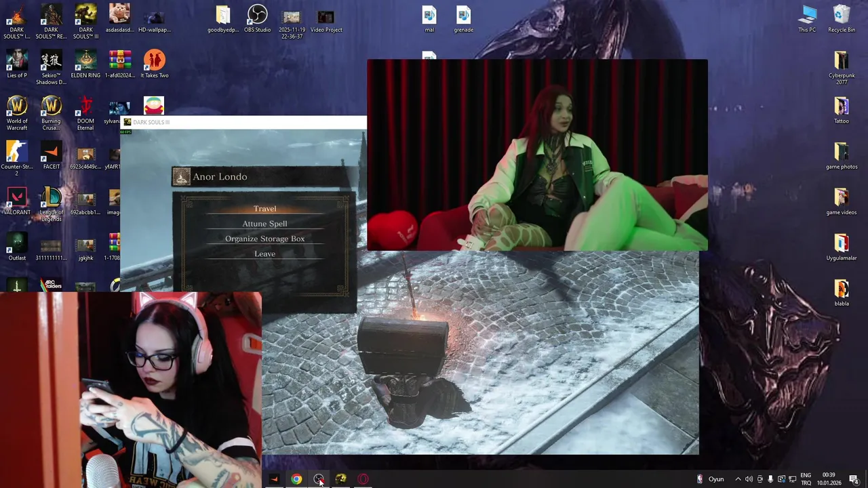
Task: Launch Sekiro Shadows Die Twice shortcut
Action: 51,68
